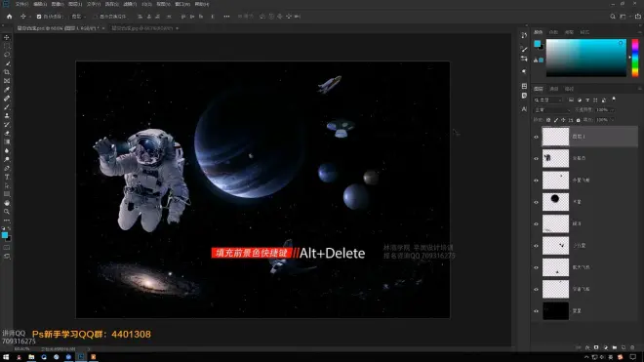Screen dimensions: 644x362
Task: Click the lock image pixels brush icon
Action: [x=556, y=120]
